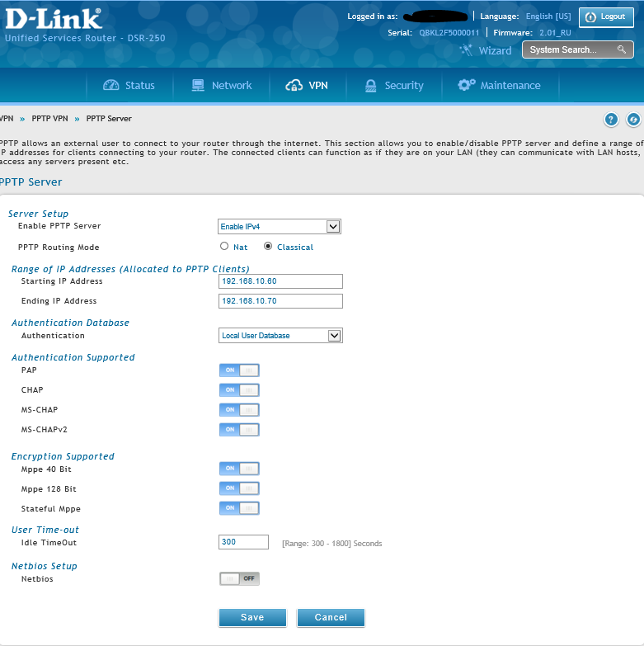Screen dimensions: 644x646
Task: Click the Security padlock icon
Action: [370, 85]
